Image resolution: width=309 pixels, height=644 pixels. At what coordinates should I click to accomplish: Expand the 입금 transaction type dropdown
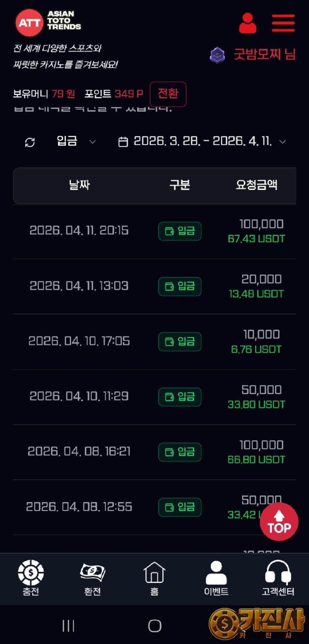click(x=76, y=142)
